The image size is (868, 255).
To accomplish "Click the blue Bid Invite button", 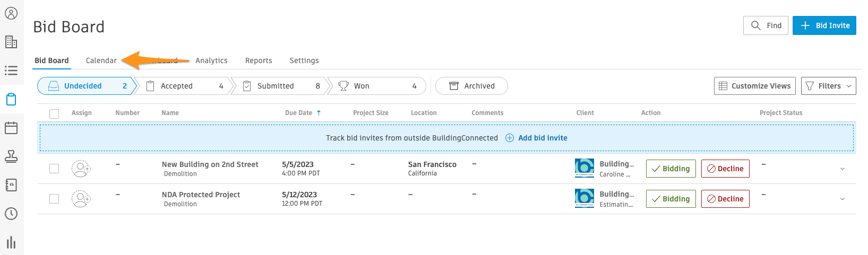I will point(824,25).
